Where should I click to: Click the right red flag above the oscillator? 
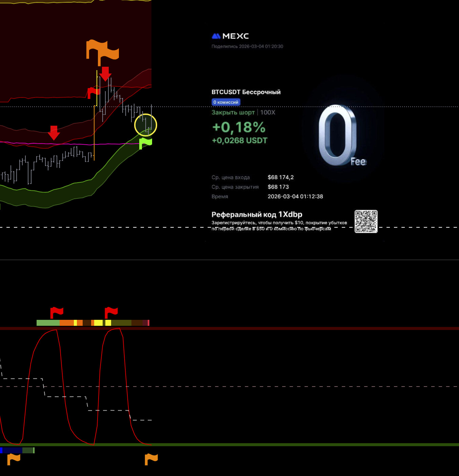click(111, 312)
